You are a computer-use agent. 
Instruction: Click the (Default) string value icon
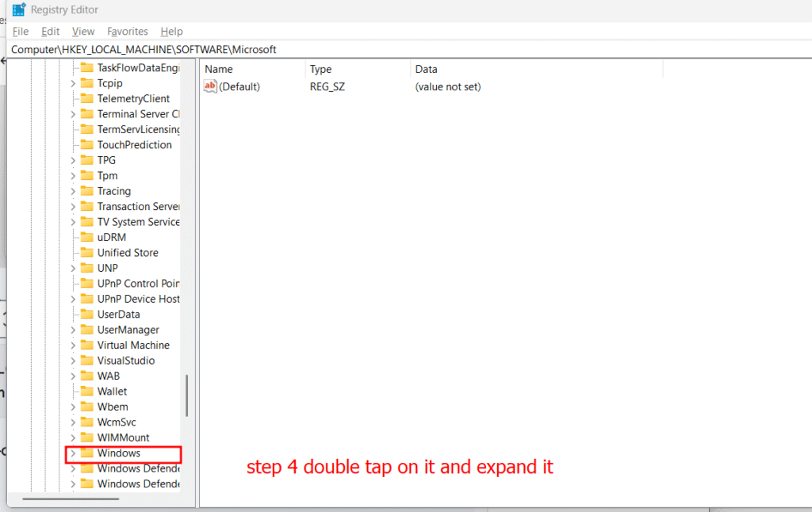pos(210,86)
